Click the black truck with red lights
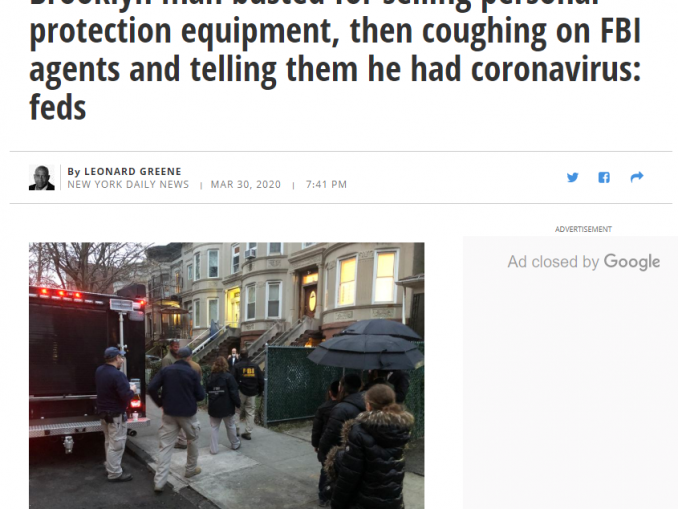The height and width of the screenshot is (509, 678). click(x=88, y=363)
